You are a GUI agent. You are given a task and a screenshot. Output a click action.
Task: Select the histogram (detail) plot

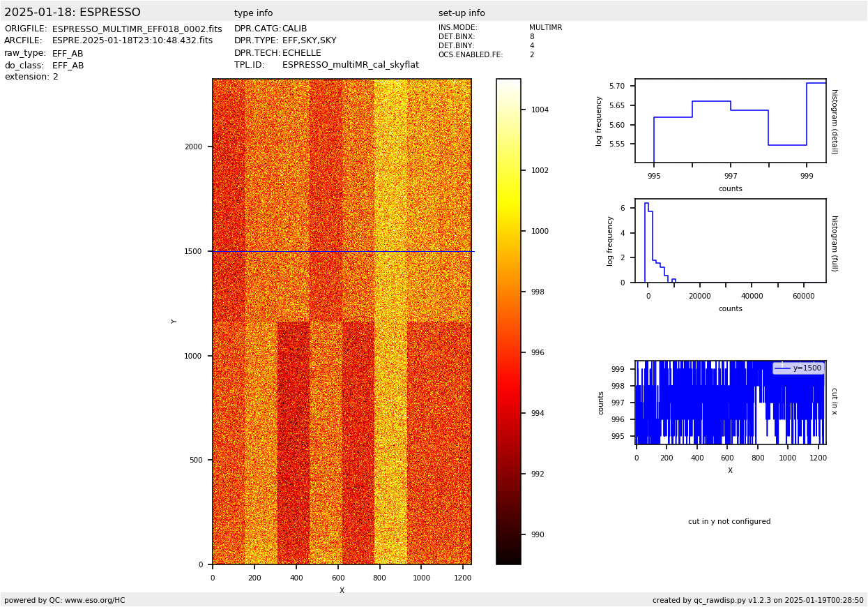click(730, 121)
